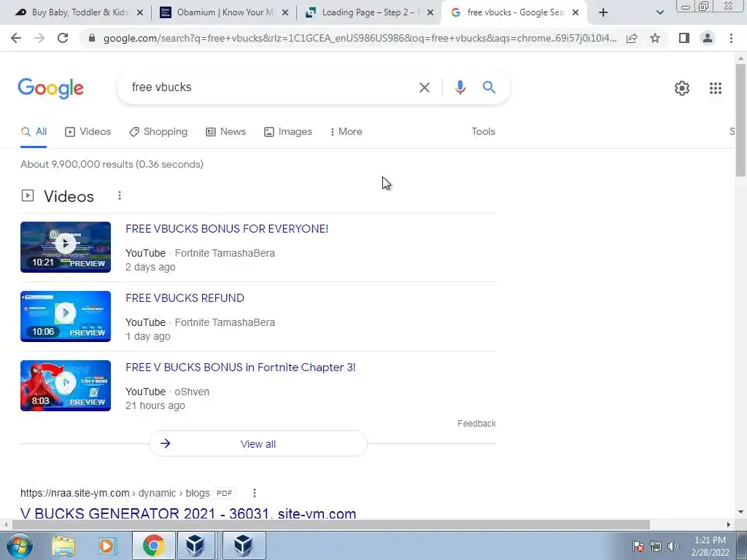Open the network tray icon
Viewport: 747px width, 560px height.
coord(656,546)
